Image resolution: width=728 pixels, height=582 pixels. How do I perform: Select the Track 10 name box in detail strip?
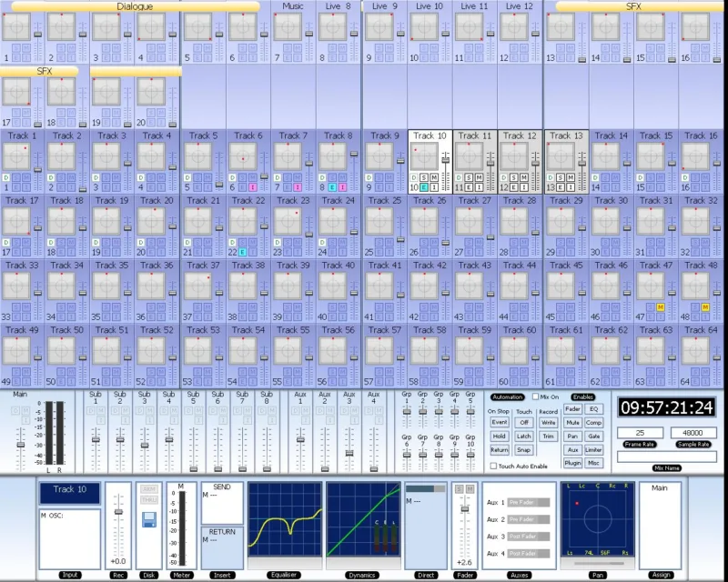tap(70, 493)
